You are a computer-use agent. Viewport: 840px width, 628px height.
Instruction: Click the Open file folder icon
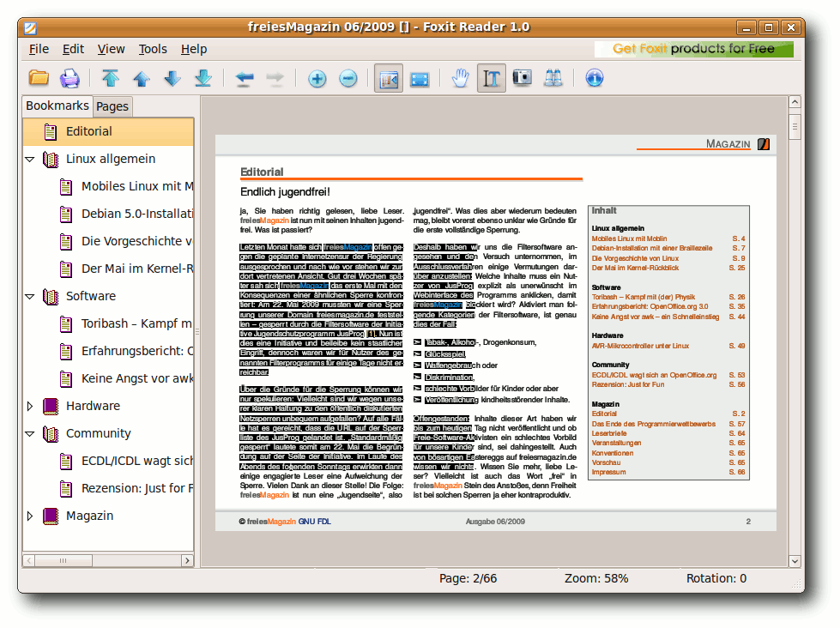[39, 78]
